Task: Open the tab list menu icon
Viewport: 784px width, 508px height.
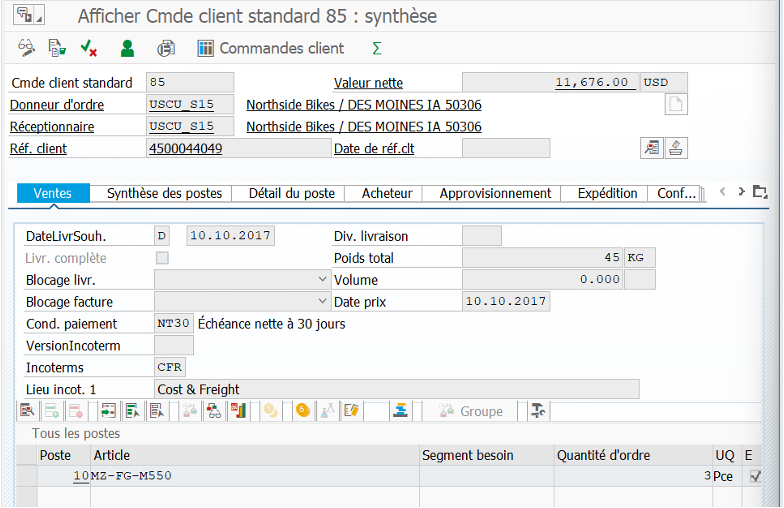Action: [x=760, y=192]
